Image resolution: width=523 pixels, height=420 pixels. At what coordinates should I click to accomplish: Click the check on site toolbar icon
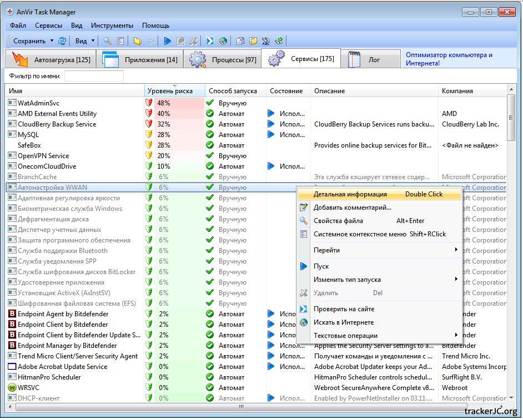(x=210, y=41)
